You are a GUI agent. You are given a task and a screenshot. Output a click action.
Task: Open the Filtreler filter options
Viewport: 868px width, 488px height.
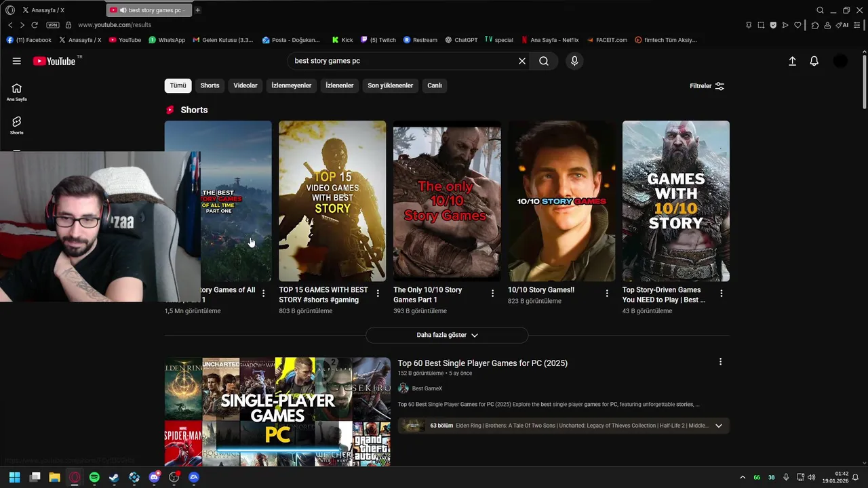(707, 86)
